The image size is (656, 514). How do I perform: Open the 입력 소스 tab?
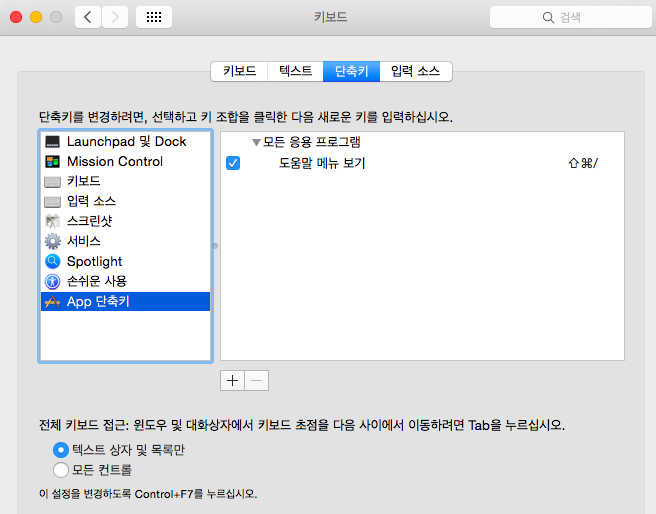(416, 71)
